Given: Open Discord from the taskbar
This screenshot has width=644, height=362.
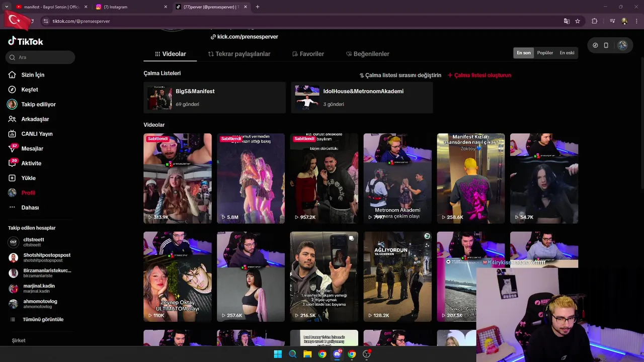Looking at the screenshot, I should click(337, 354).
